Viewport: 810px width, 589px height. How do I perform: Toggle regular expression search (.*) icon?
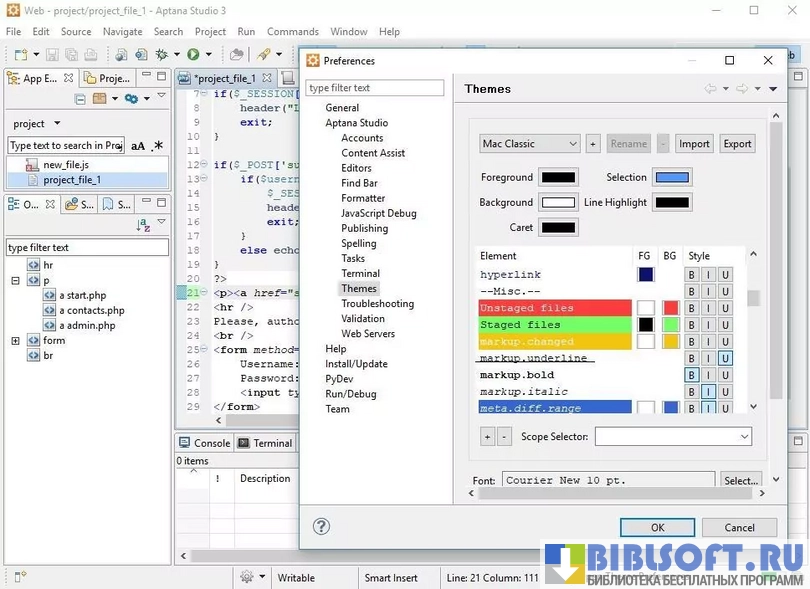point(158,146)
